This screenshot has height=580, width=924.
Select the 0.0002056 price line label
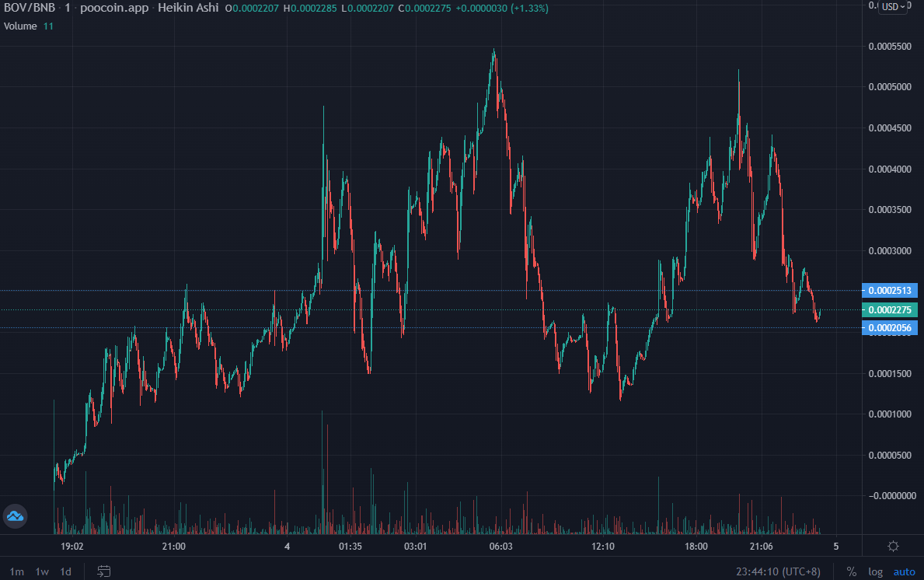click(x=890, y=328)
